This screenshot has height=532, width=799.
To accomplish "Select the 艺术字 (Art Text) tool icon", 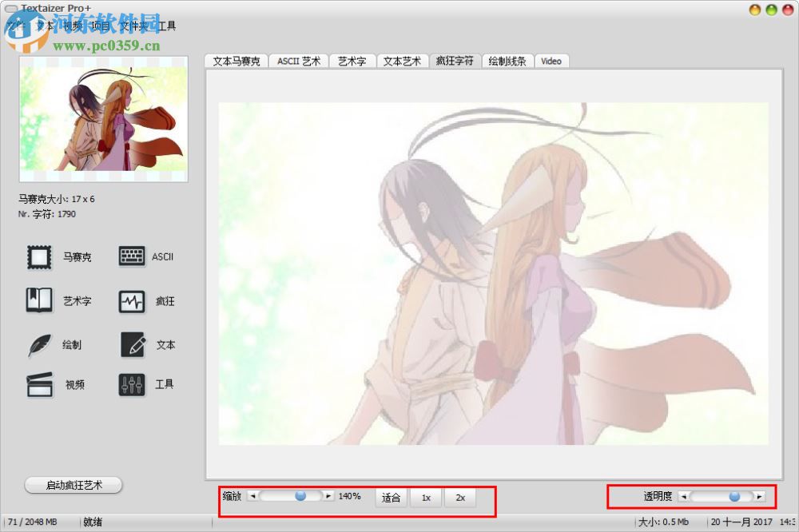I will [x=38, y=300].
